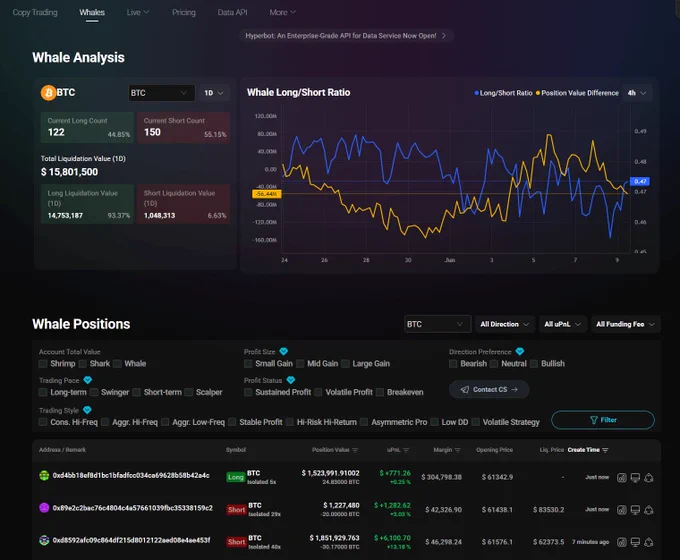This screenshot has width=680, height=560.
Task: Expand the More menu
Action: 282,12
